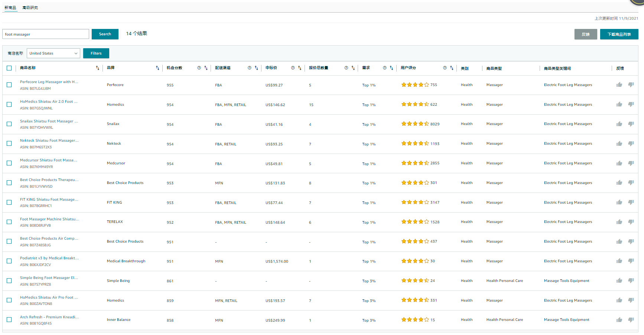Click the 下载商品列表 button
This screenshot has width=644, height=335.
point(619,35)
